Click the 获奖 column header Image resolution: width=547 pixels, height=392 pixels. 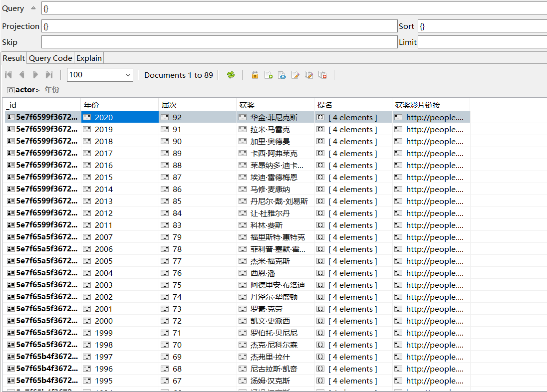pos(275,105)
